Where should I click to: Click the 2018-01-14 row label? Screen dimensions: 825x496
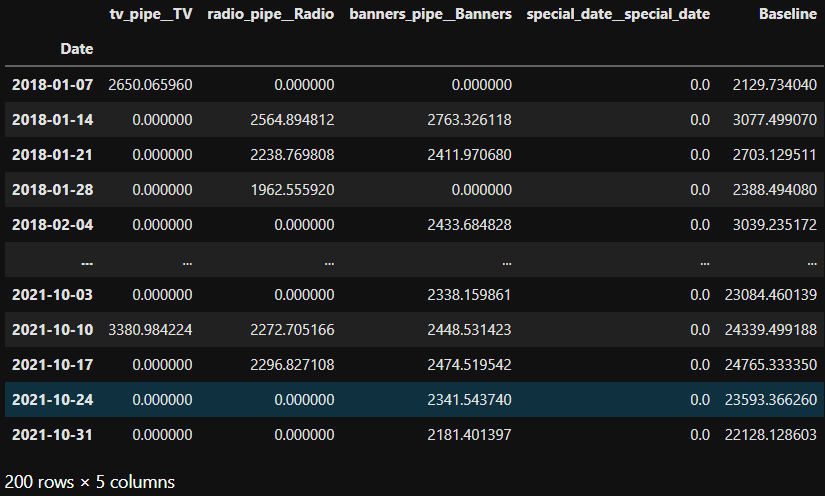[x=52, y=120]
